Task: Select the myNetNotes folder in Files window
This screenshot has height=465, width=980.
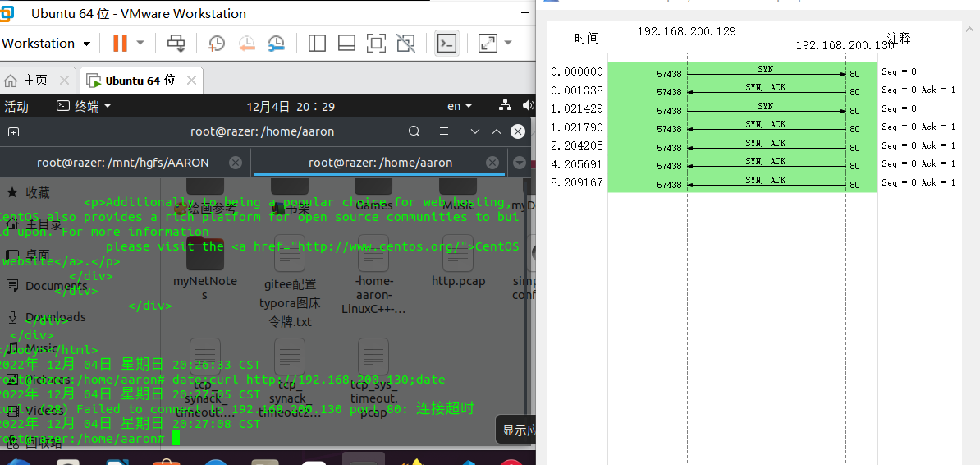Action: click(x=205, y=269)
